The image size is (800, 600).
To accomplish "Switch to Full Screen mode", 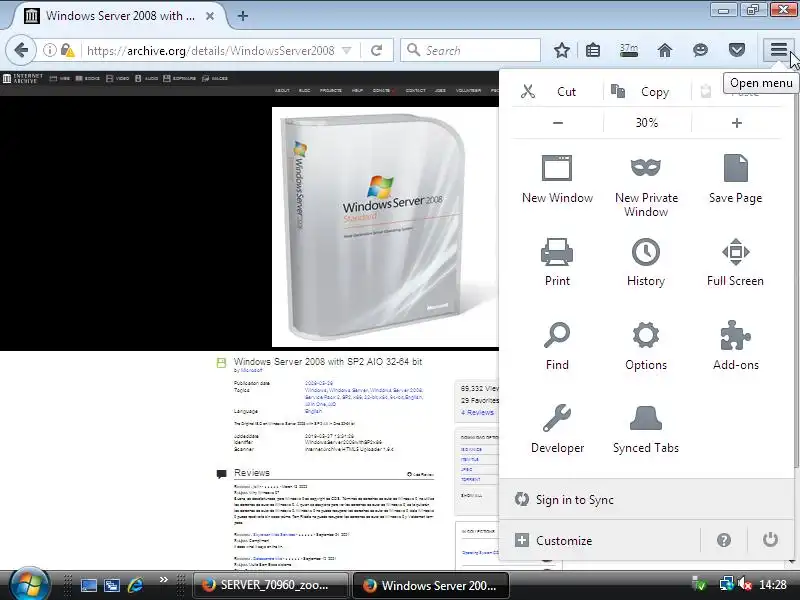I will (x=735, y=262).
